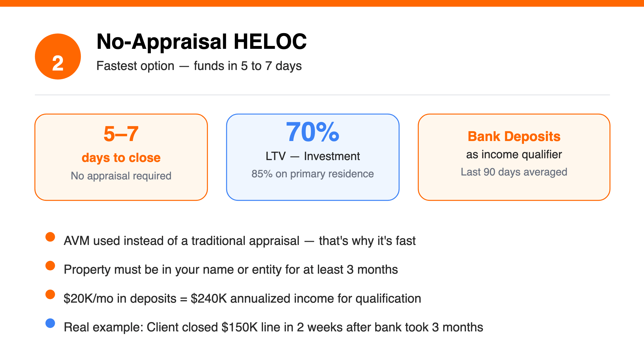Screen dimensions: 644x340
Task: Click the orange number 2 circle badge
Action: (x=58, y=56)
